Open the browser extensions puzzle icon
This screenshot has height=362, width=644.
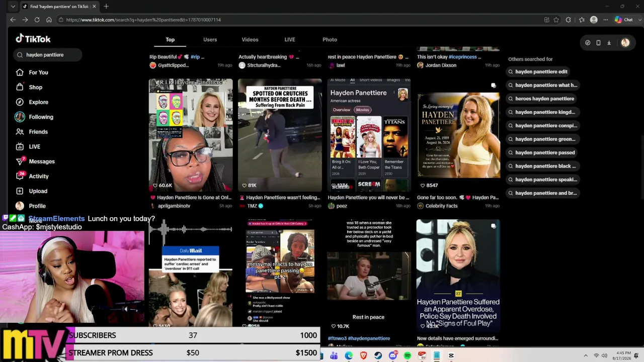569,20
